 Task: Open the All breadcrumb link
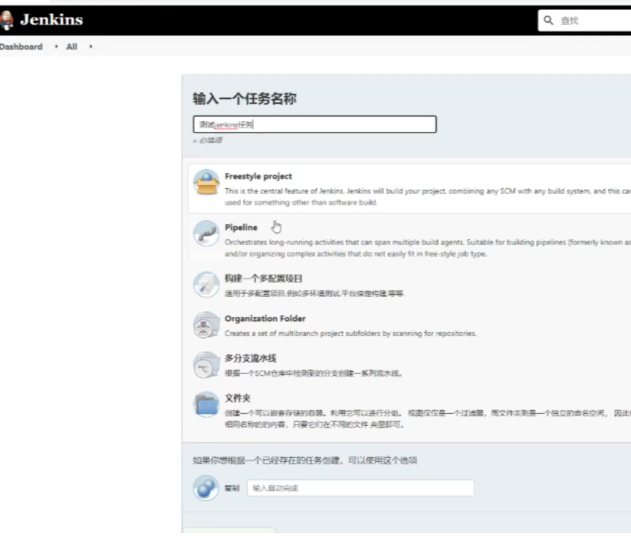[72, 47]
